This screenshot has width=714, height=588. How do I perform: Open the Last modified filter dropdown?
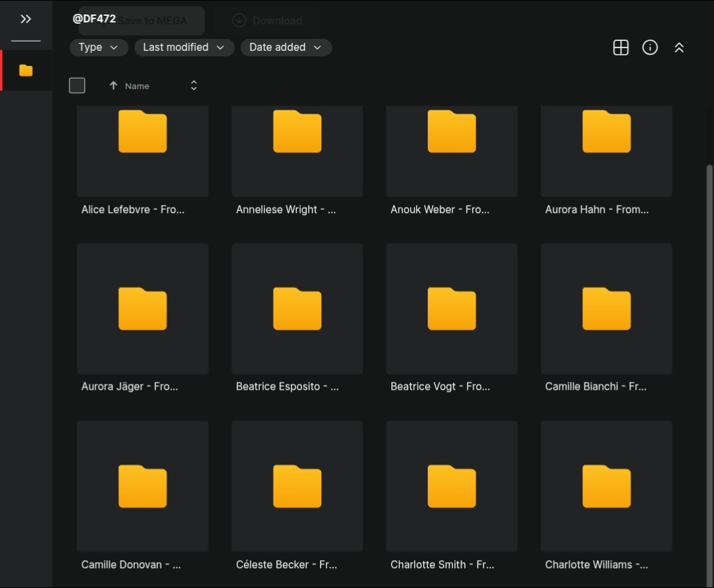[184, 48]
